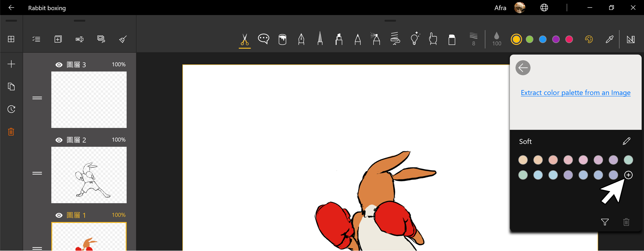The height and width of the screenshot is (251, 644).
Task: Open the ruler tool
Action: [631, 39]
